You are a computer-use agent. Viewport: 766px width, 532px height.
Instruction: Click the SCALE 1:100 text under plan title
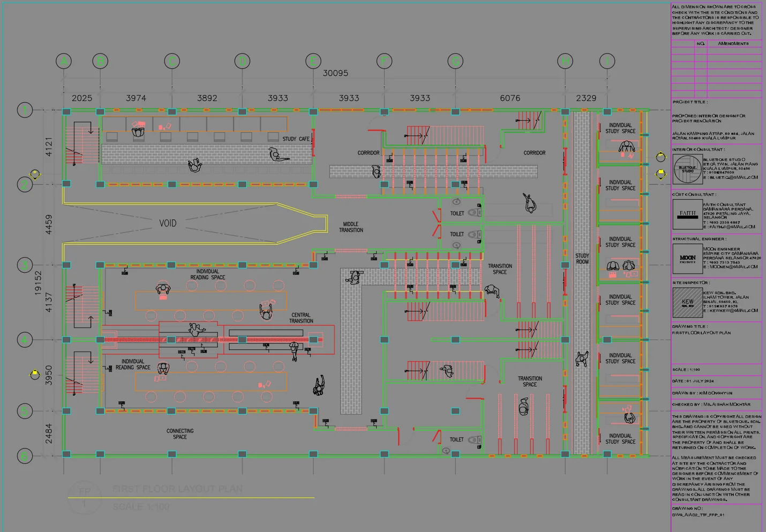[141, 507]
